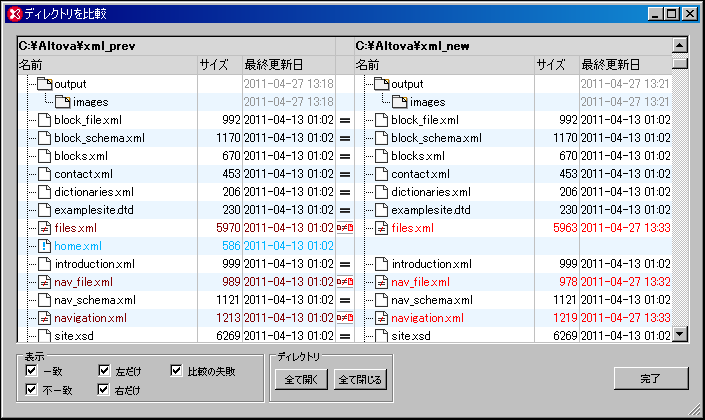The height and width of the screenshot is (420, 705).
Task: Select introduction.xml in the left pane
Action: click(95, 264)
